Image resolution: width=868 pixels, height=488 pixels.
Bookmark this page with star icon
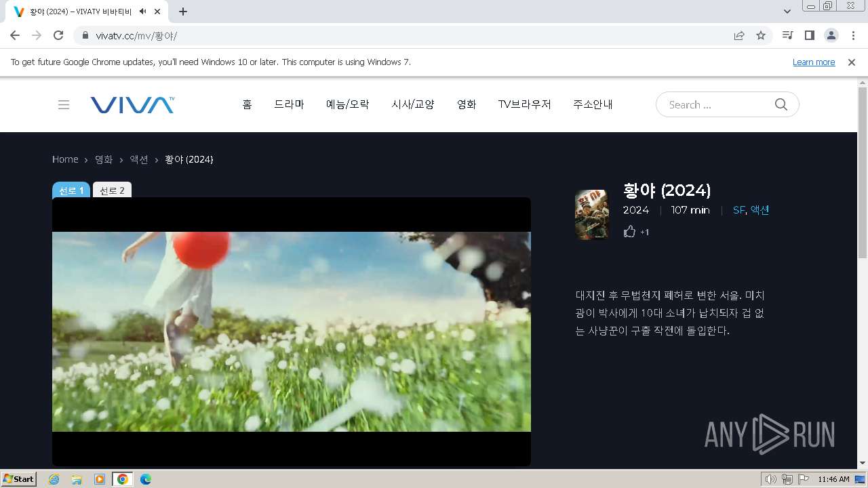pyautogui.click(x=761, y=35)
